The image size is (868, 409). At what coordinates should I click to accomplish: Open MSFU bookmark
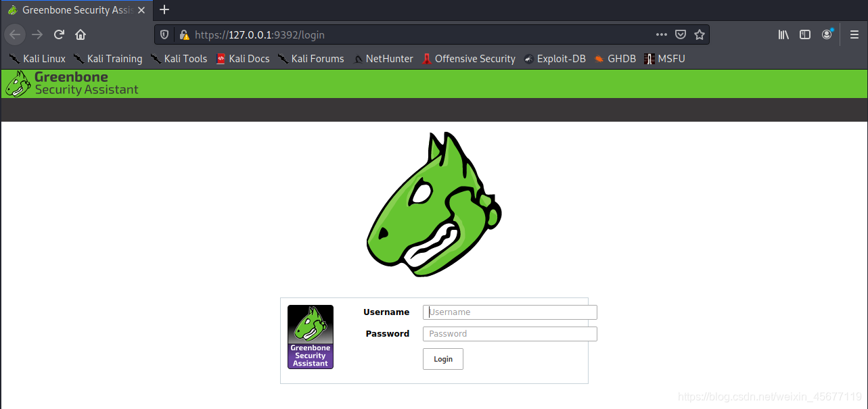coord(664,59)
